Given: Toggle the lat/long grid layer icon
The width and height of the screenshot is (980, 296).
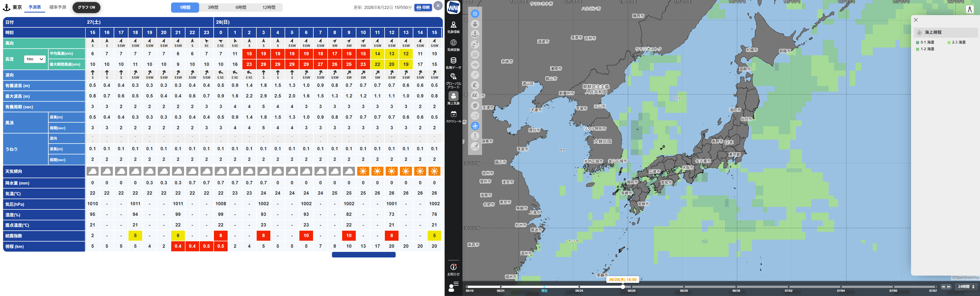Looking at the screenshot, I should pos(475,14).
